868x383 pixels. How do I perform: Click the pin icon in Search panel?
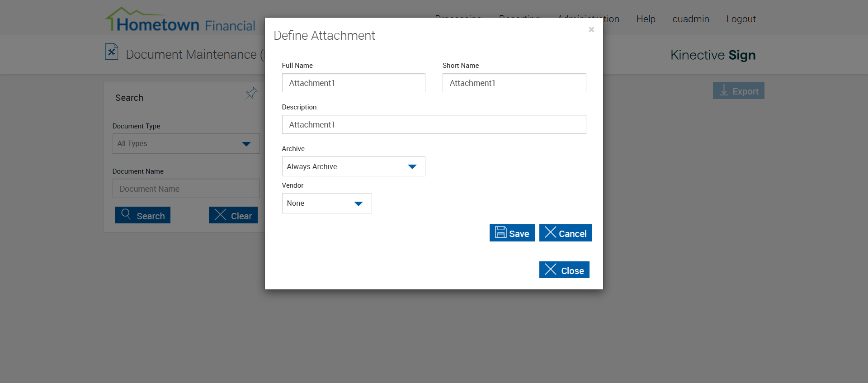(x=251, y=94)
